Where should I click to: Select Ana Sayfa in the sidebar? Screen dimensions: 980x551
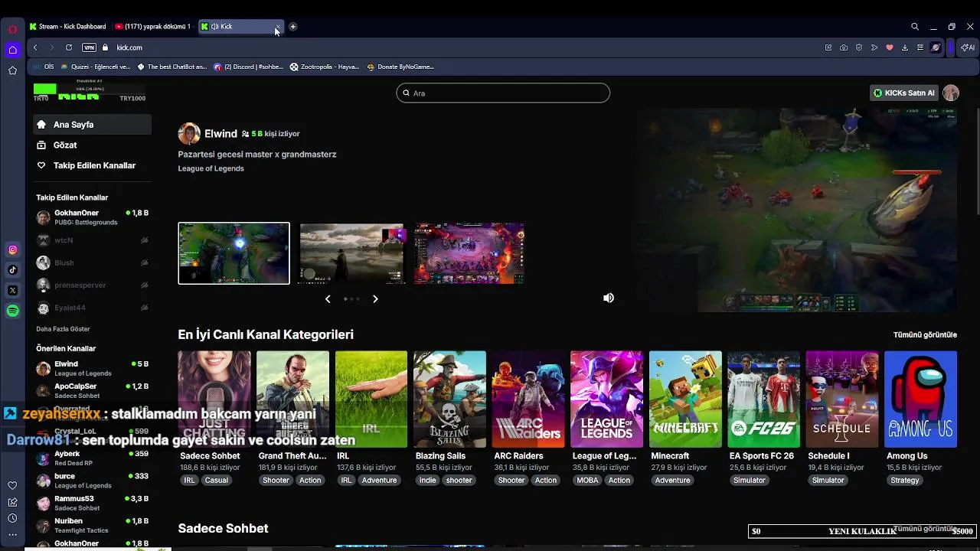[92, 125]
